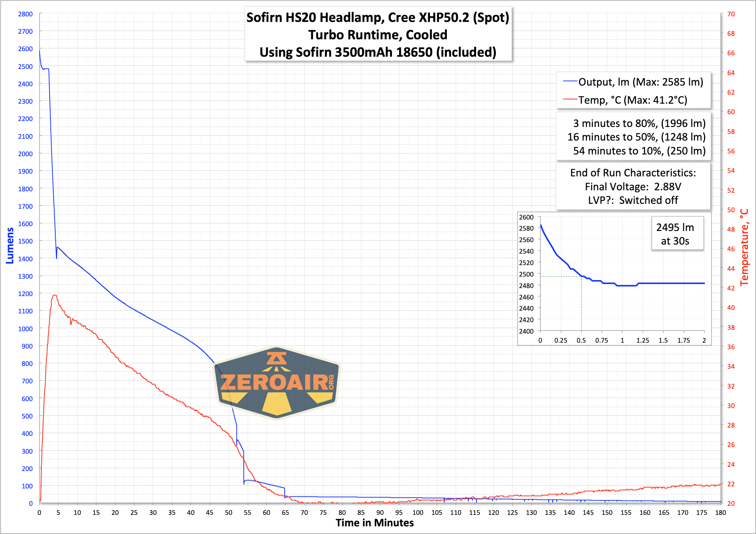Viewport: 756px width, 534px height.
Task: Click the 500 label on the Lumens axis
Action: pyautogui.click(x=27, y=416)
